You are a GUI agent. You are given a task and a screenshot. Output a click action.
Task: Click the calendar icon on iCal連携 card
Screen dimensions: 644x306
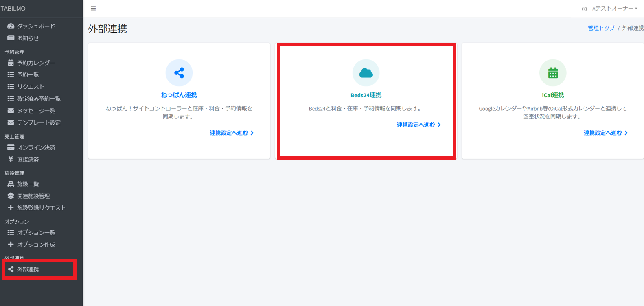[553, 73]
